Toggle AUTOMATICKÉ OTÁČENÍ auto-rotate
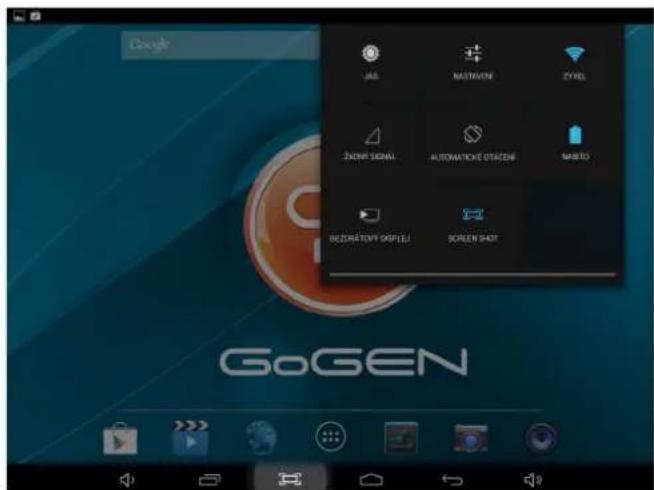654x490 pixels. coord(473,143)
